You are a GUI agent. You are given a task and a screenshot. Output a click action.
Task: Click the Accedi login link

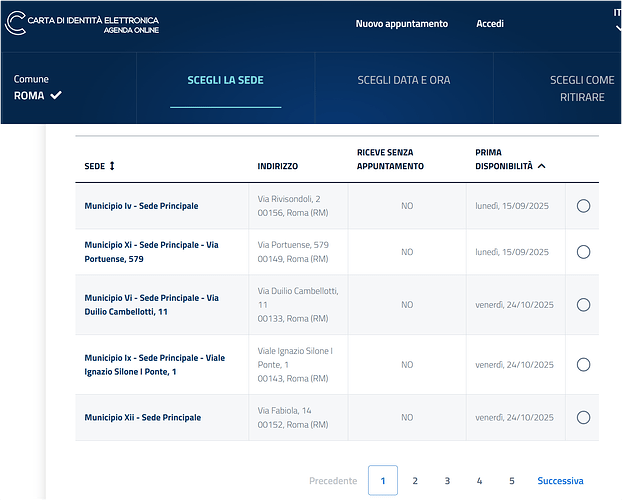pos(490,24)
